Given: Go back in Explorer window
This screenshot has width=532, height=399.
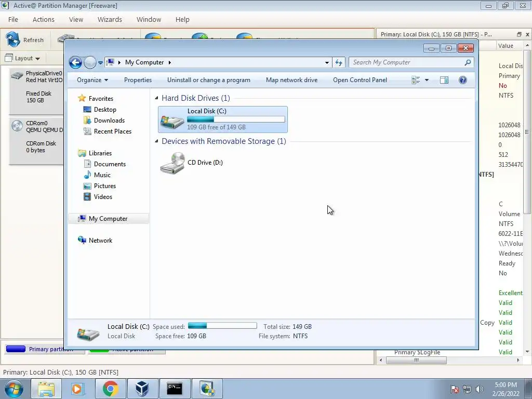Looking at the screenshot, I should click(x=75, y=62).
